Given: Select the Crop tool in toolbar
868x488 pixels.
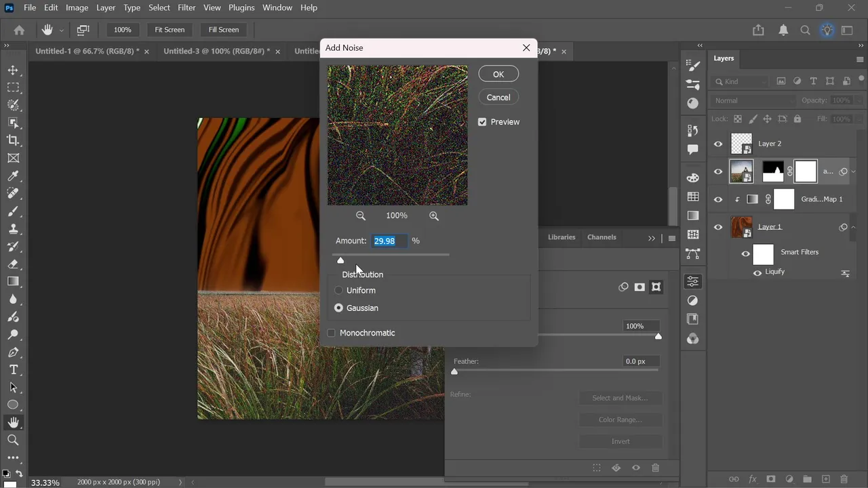Looking at the screenshot, I should coord(13,140).
